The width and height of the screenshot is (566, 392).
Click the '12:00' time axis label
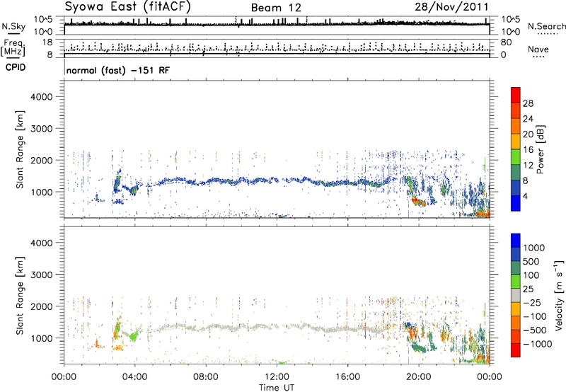277,377
